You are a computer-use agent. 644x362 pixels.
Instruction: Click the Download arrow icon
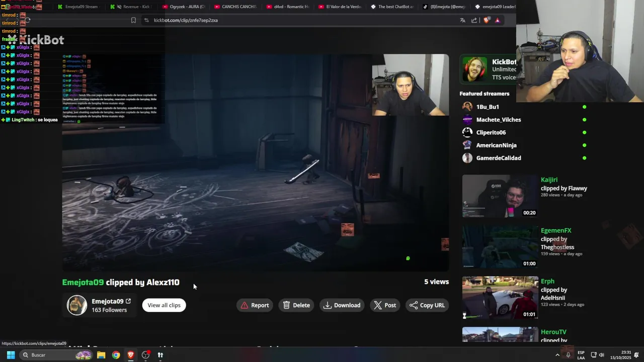(328, 305)
